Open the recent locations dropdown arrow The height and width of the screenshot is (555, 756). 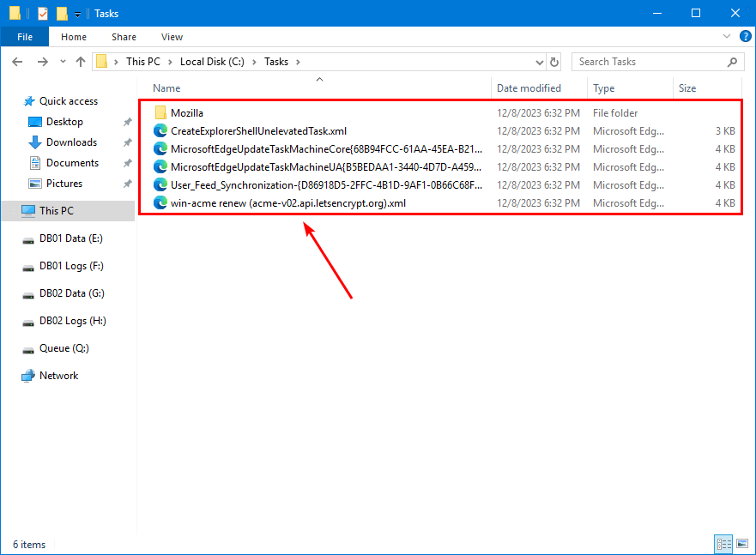tap(63, 62)
